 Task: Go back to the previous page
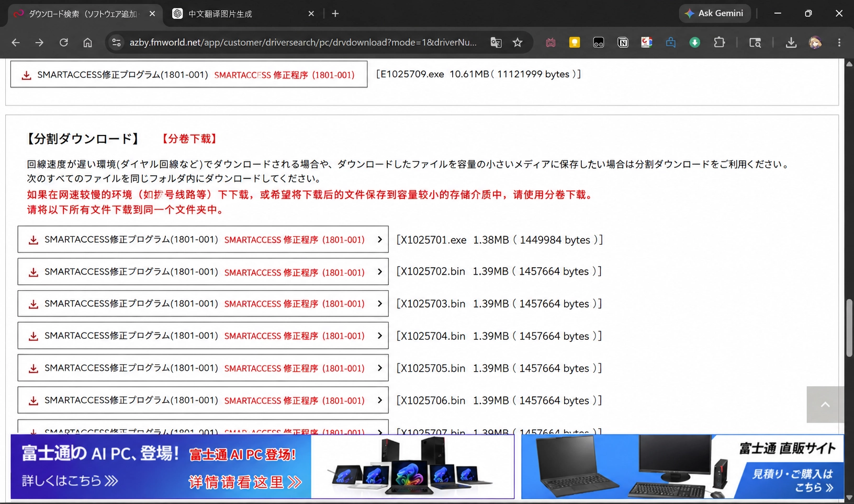16,42
